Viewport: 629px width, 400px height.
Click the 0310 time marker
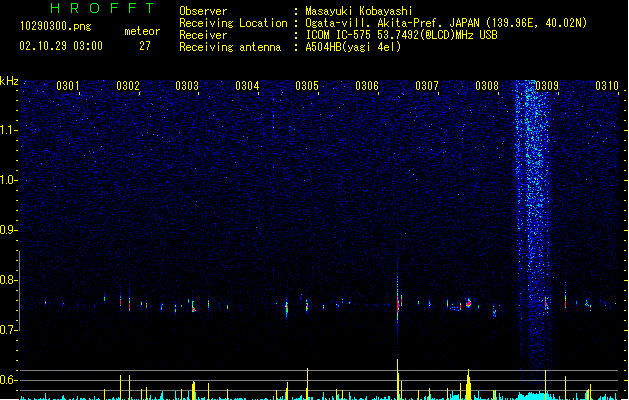607,86
